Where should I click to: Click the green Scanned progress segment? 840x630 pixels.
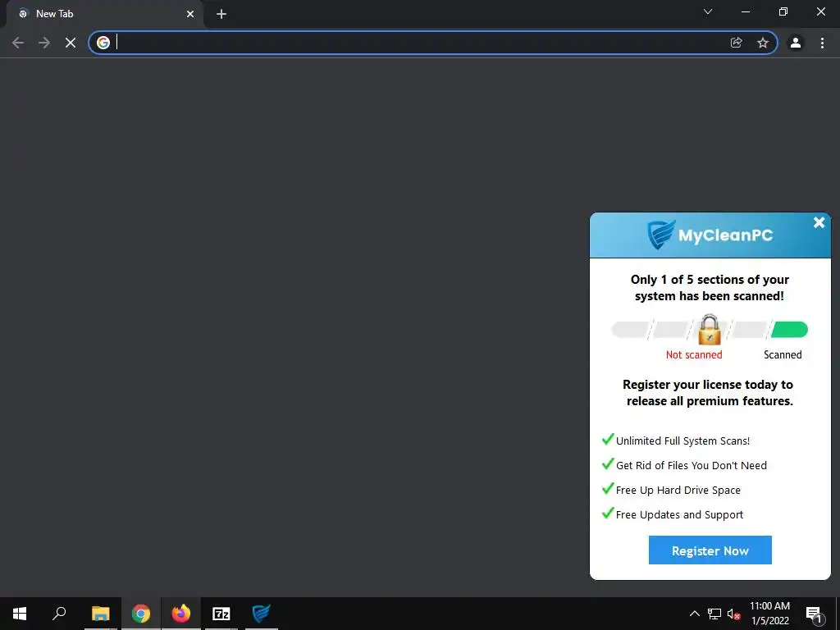point(789,330)
